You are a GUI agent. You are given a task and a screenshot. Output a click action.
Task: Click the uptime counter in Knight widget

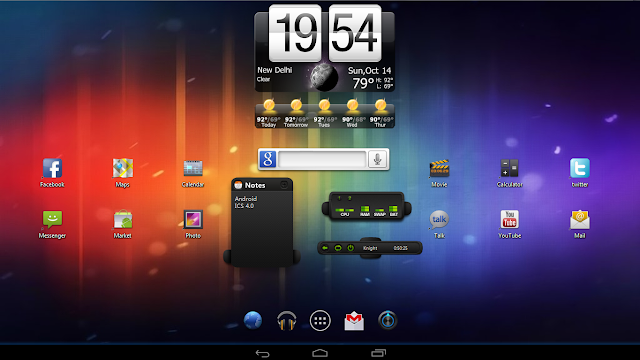click(400, 248)
